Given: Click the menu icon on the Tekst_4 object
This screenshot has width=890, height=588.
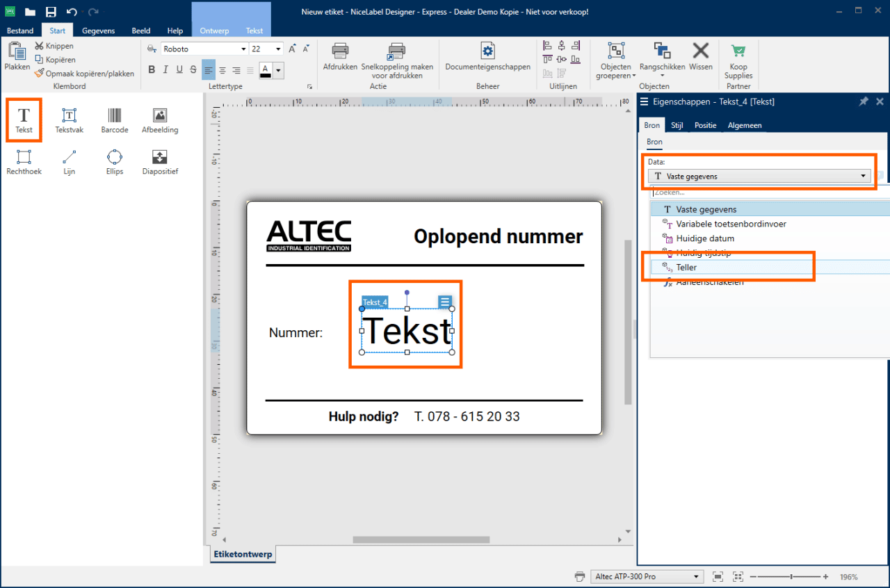Looking at the screenshot, I should pyautogui.click(x=444, y=302).
